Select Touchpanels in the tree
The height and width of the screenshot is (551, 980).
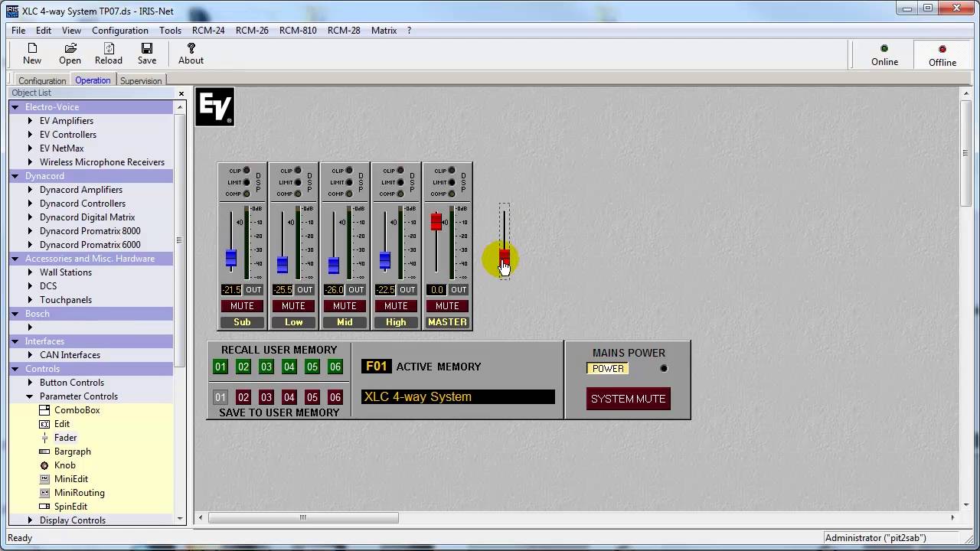coord(66,300)
